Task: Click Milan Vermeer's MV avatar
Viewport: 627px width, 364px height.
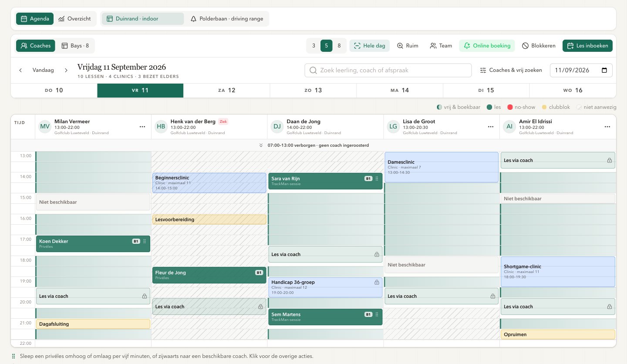Action: [x=45, y=127]
